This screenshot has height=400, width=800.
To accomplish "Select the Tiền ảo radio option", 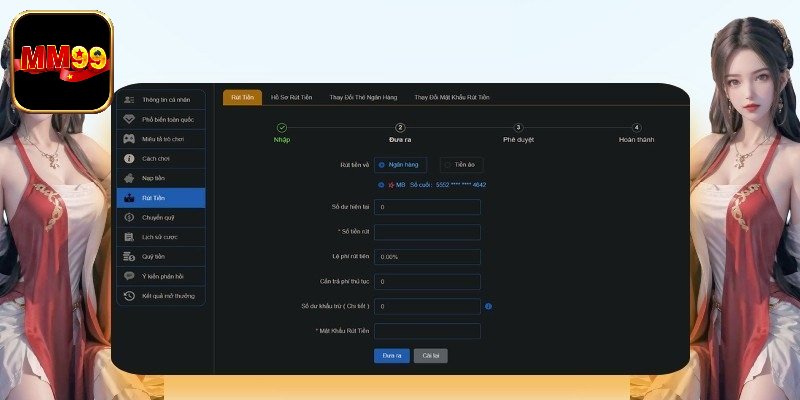I will coord(447,164).
